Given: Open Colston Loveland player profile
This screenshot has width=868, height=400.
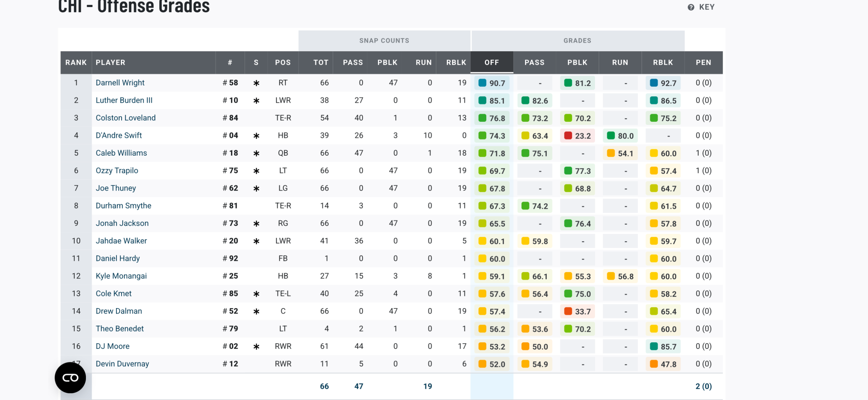Looking at the screenshot, I should click(125, 118).
